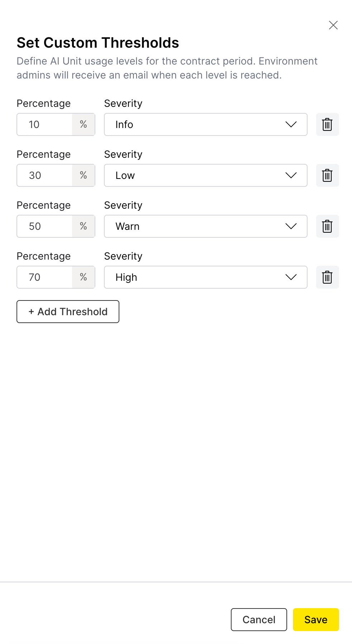Click the percentage field containing 70
The width and height of the screenshot is (352, 644).
45,277
